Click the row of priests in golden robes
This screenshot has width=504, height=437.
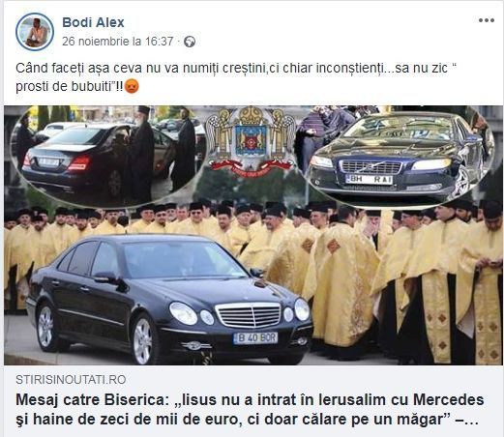click(x=253, y=280)
